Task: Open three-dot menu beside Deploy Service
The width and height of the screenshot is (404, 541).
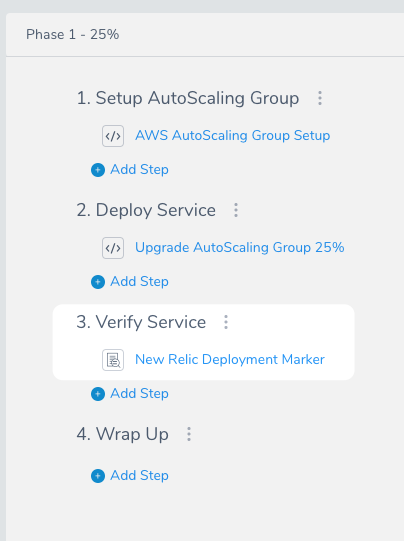Action: tap(236, 210)
